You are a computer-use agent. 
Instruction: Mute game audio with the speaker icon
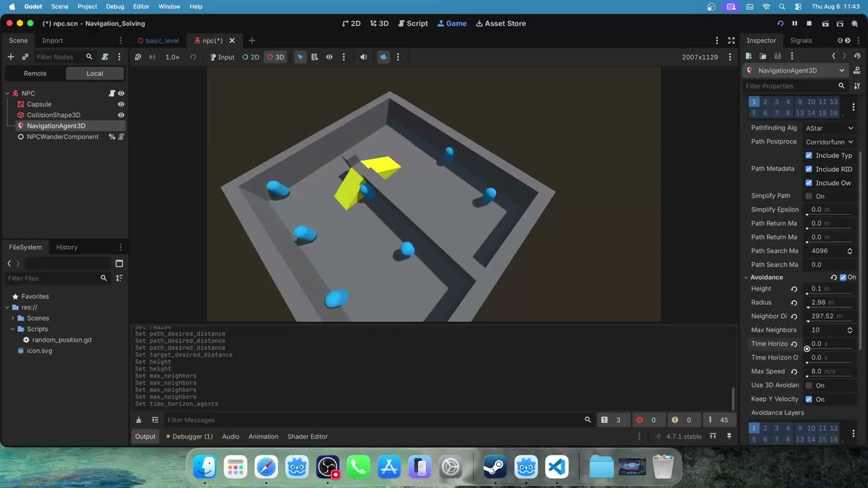(x=363, y=57)
